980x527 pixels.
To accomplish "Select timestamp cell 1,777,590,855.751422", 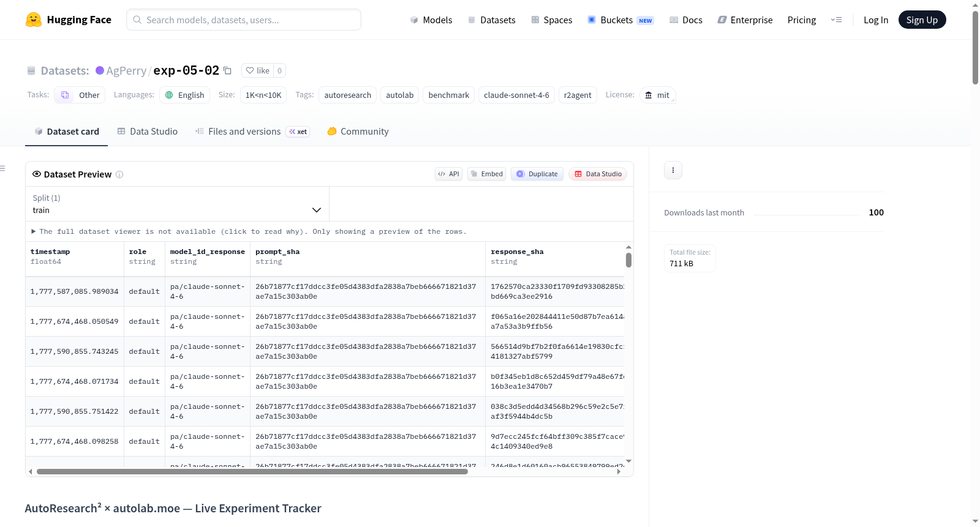I will pyautogui.click(x=75, y=411).
